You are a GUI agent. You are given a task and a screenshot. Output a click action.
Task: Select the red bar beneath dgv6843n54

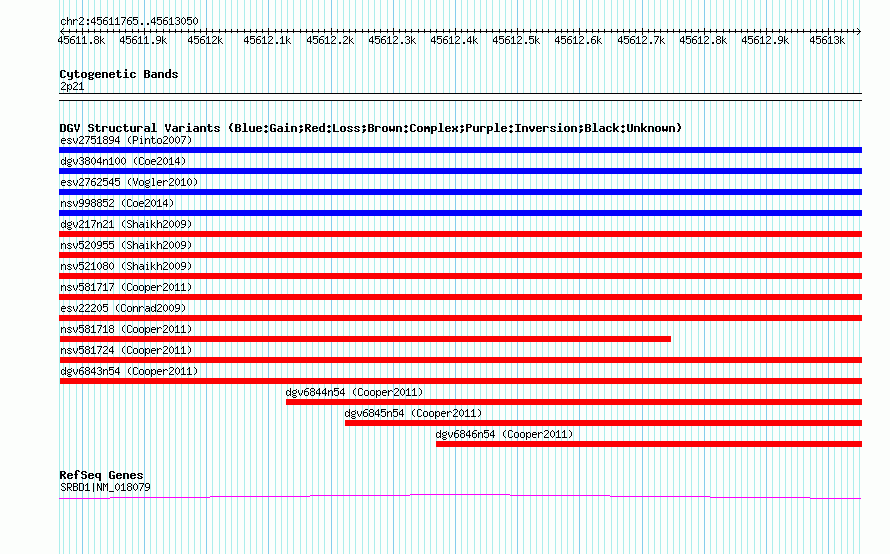(x=460, y=381)
